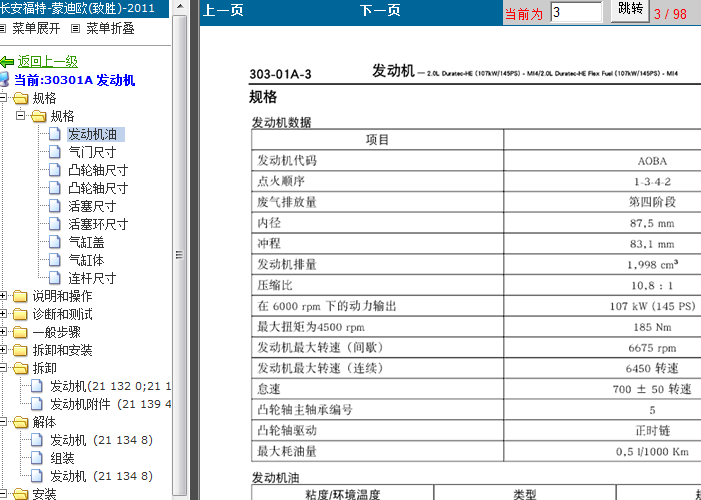Click the page icon beside 气门尺寸
The image size is (701, 500).
(55, 152)
